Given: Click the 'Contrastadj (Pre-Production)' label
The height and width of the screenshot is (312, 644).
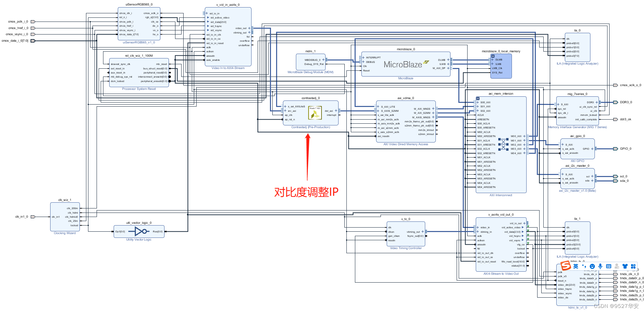Looking at the screenshot, I should (x=311, y=127).
